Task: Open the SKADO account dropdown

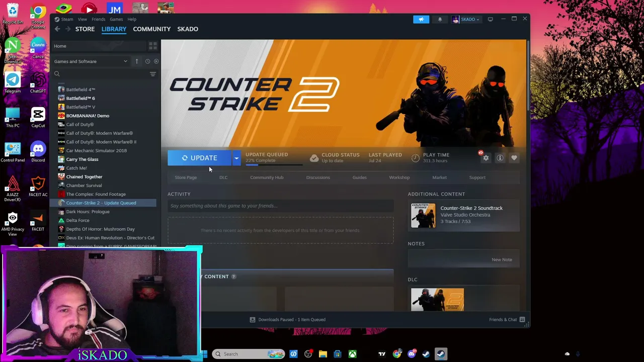Action: tap(466, 19)
